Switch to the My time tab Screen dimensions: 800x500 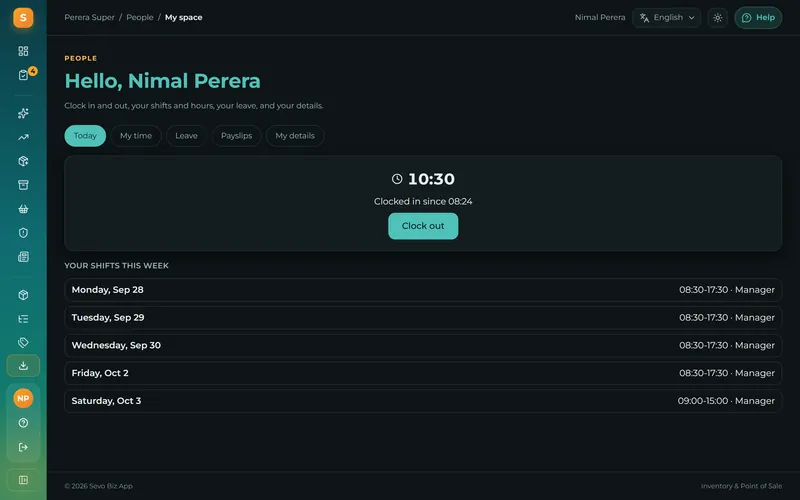point(136,136)
